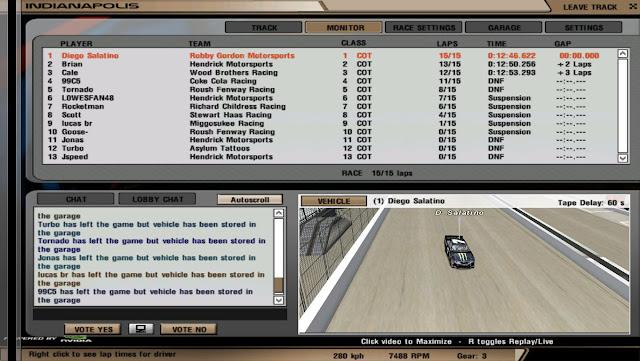640x361 pixels.
Task: Click the 'RACE 15/15 laps' status text
Action: [377, 173]
